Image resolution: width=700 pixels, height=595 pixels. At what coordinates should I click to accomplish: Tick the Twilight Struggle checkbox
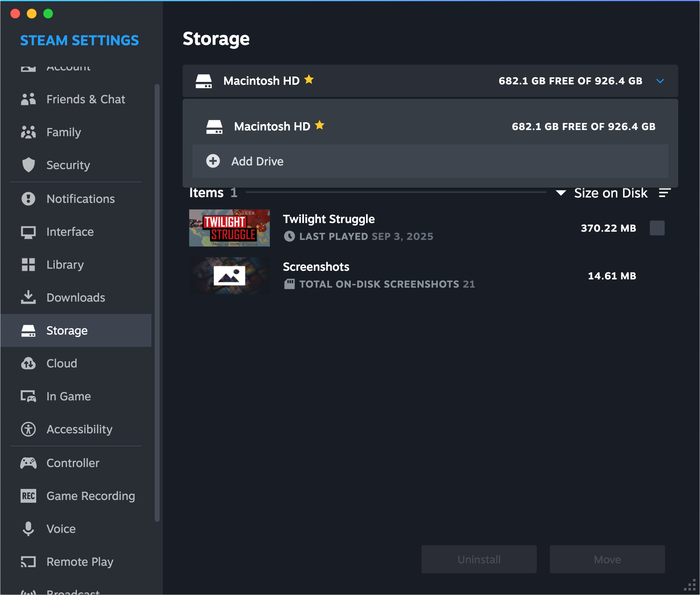[x=657, y=228]
